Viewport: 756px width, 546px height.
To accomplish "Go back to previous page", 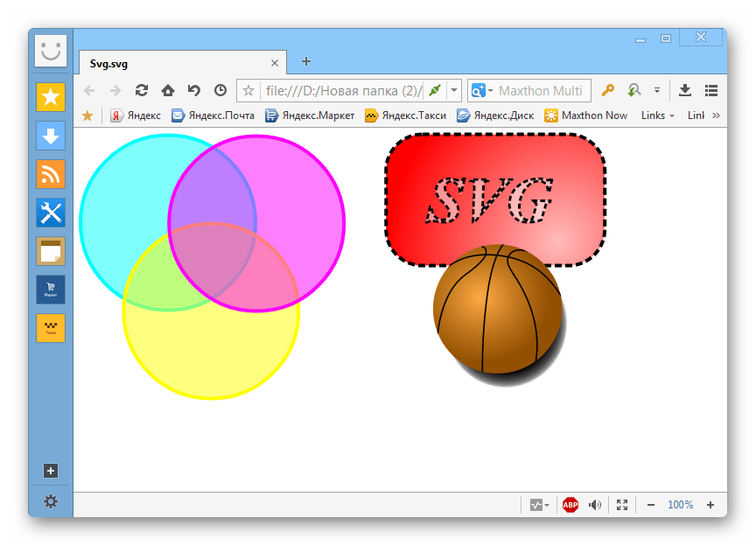I will pyautogui.click(x=89, y=90).
